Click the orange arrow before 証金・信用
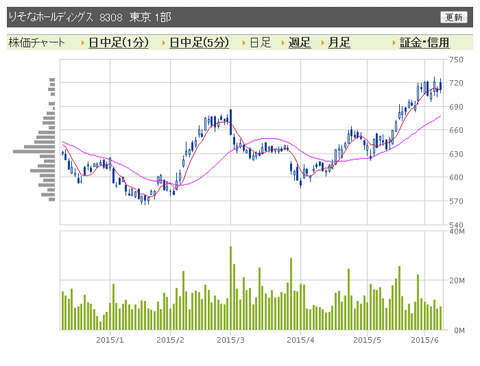 pyautogui.click(x=394, y=43)
